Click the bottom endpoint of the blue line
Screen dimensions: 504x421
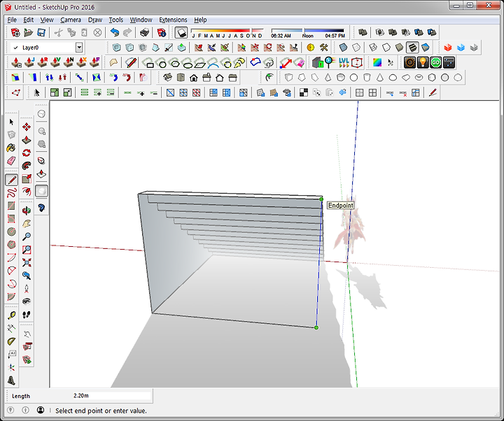coord(316,327)
